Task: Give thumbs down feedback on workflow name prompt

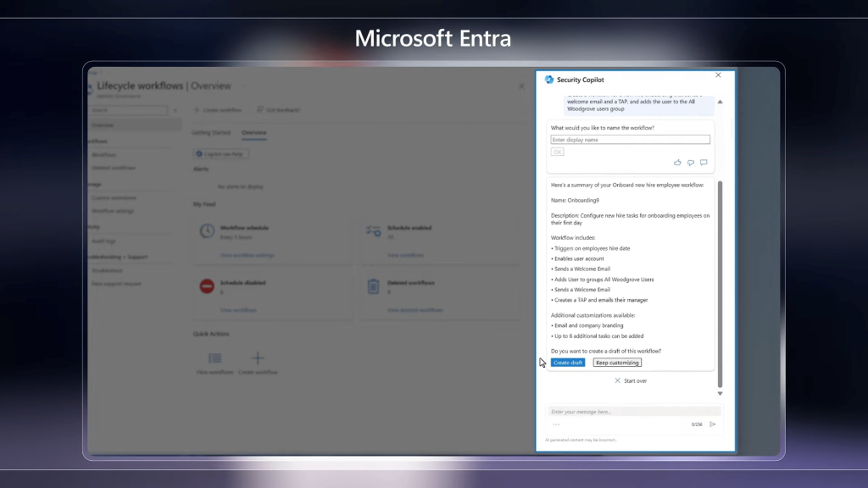Action: [x=691, y=163]
